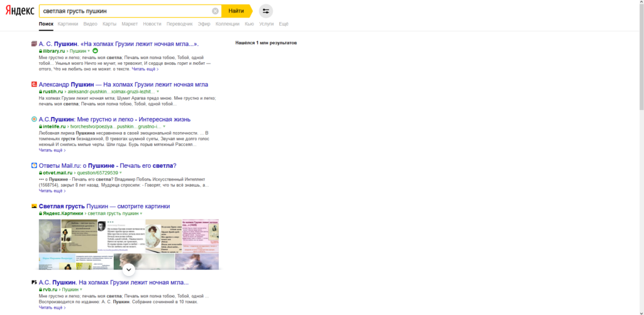Expand the images block with the chevron button
This screenshot has height=315, width=644.
pyautogui.click(x=128, y=269)
